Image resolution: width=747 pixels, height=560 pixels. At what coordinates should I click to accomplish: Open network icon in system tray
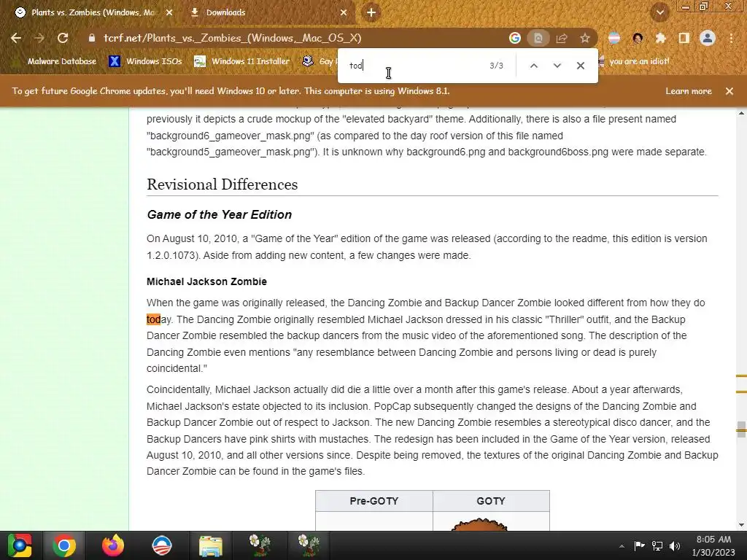tap(657, 545)
